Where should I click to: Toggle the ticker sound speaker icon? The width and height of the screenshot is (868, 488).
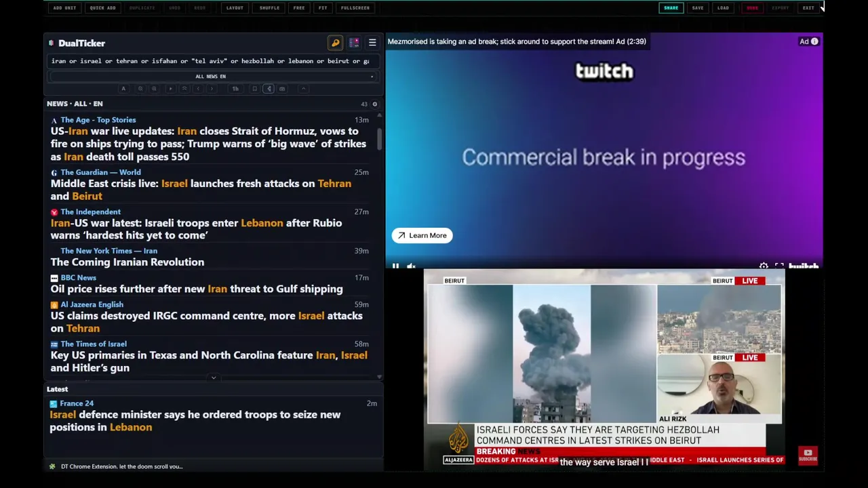(x=269, y=89)
